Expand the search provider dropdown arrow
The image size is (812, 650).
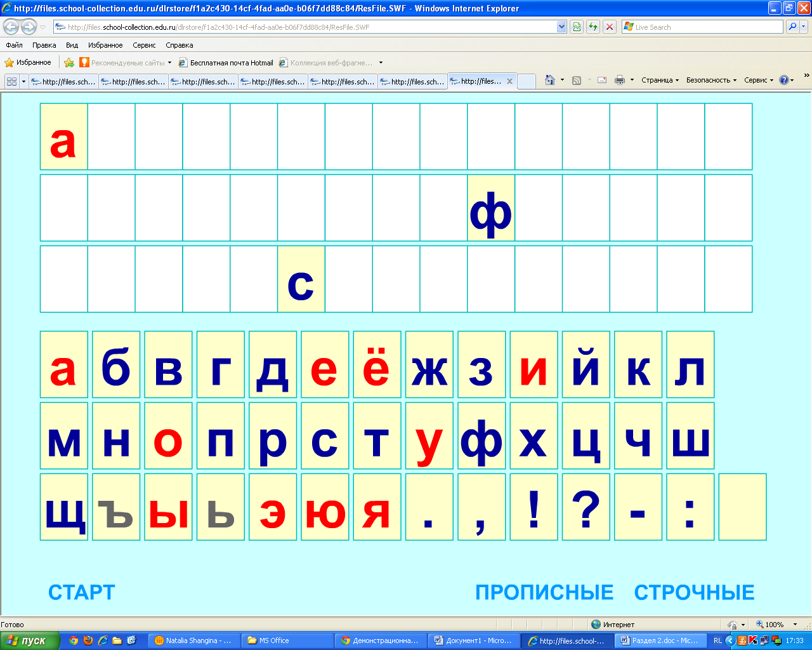804,27
